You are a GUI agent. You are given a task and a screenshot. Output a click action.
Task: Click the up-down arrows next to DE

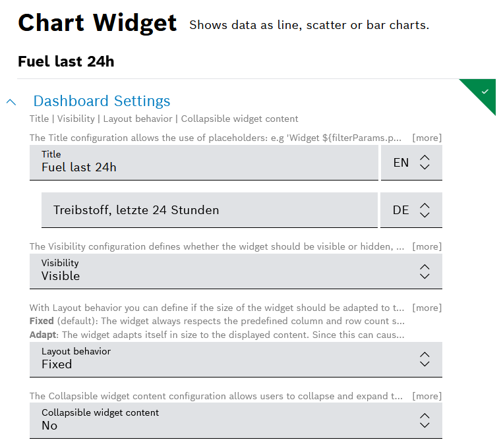pos(425,210)
